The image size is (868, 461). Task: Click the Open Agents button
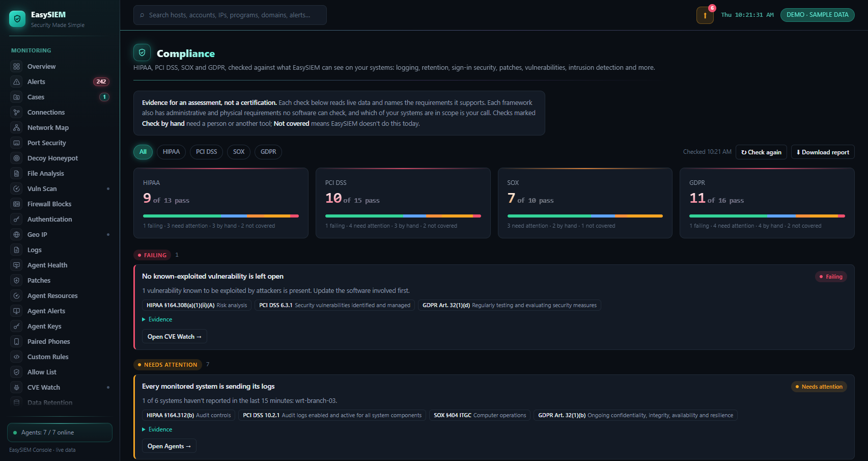click(x=169, y=446)
